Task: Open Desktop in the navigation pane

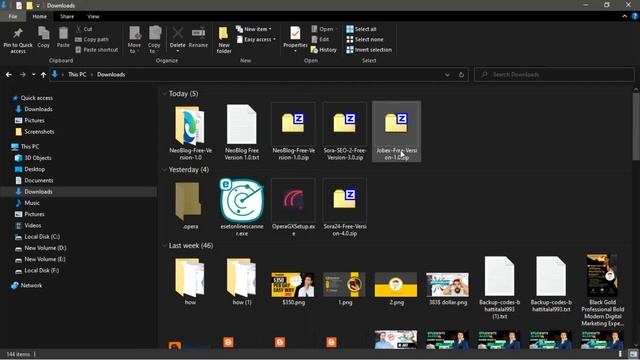Action: pyautogui.click(x=34, y=169)
